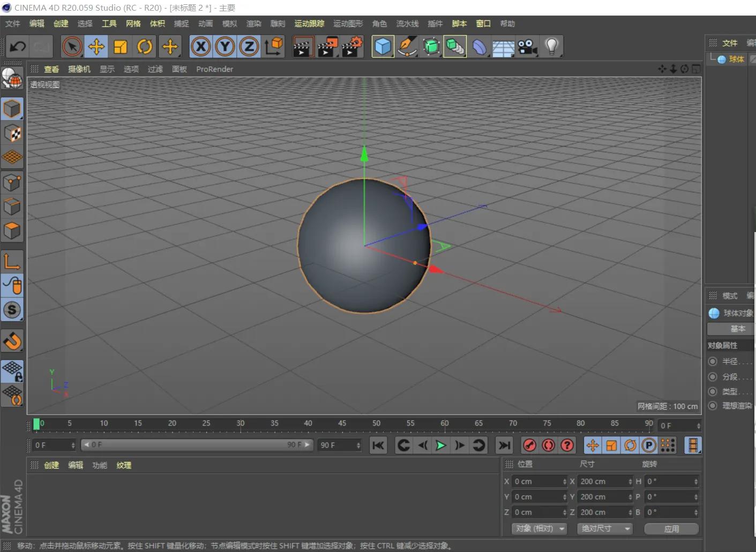Open the 对象 (相对) coordinate dropdown
Viewport: 756px width, 552px height.
coord(540,528)
